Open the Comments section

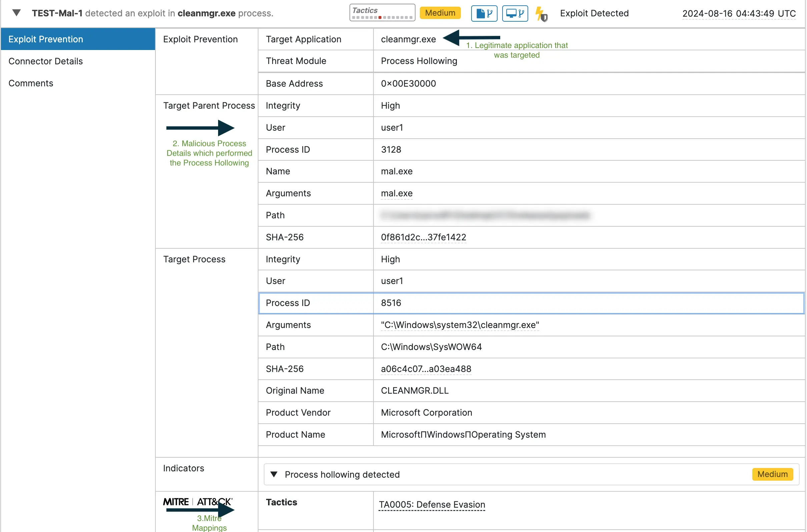tap(31, 83)
